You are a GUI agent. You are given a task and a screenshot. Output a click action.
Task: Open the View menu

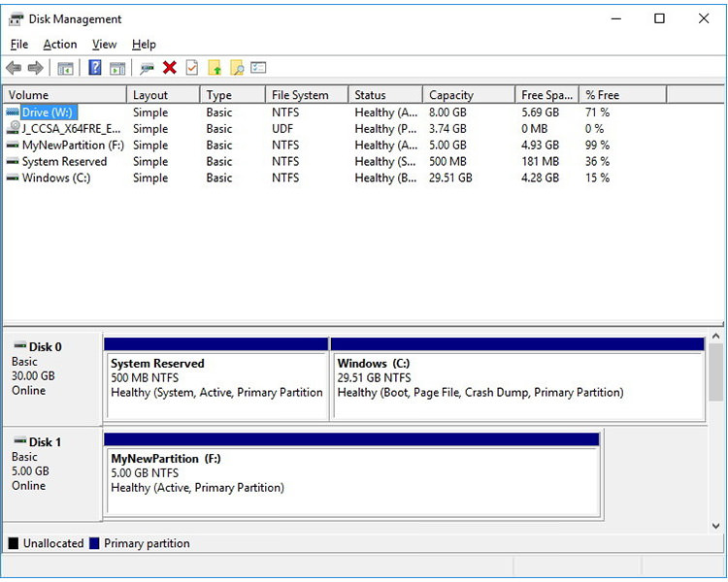click(104, 45)
